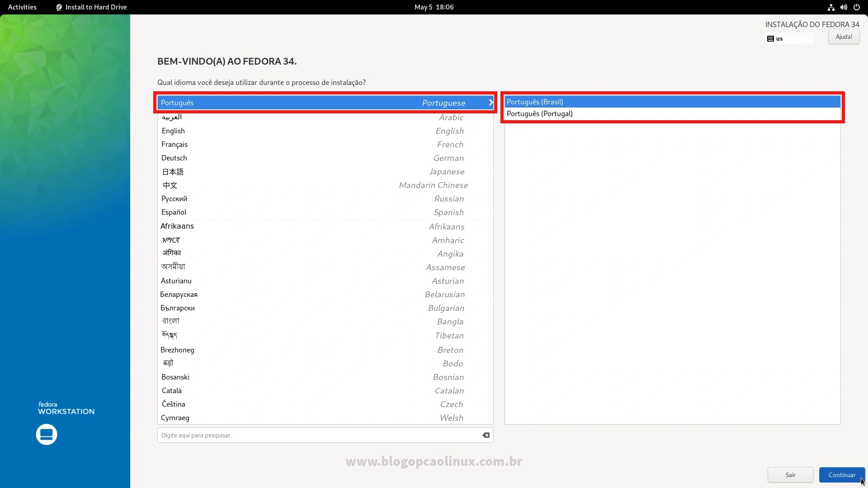Screen dimensions: 868x488
Task: Click the keyboard layout icon next to us
Action: coord(770,39)
